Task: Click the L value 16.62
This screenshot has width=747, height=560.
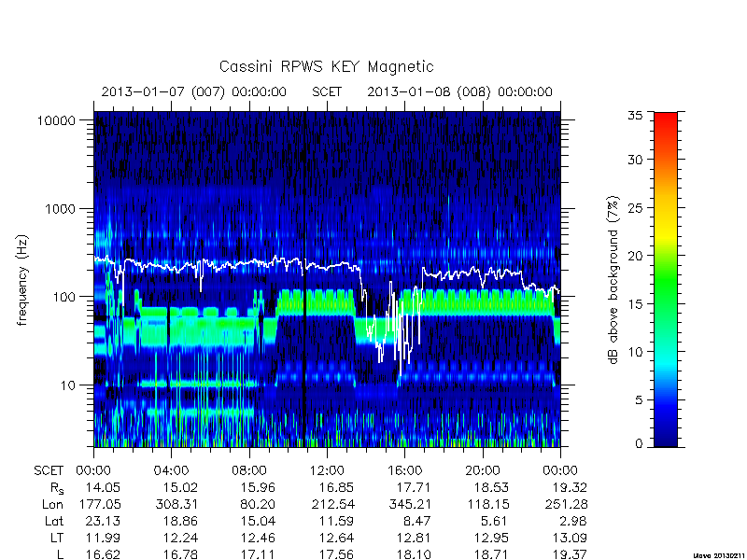Action: coord(103,554)
